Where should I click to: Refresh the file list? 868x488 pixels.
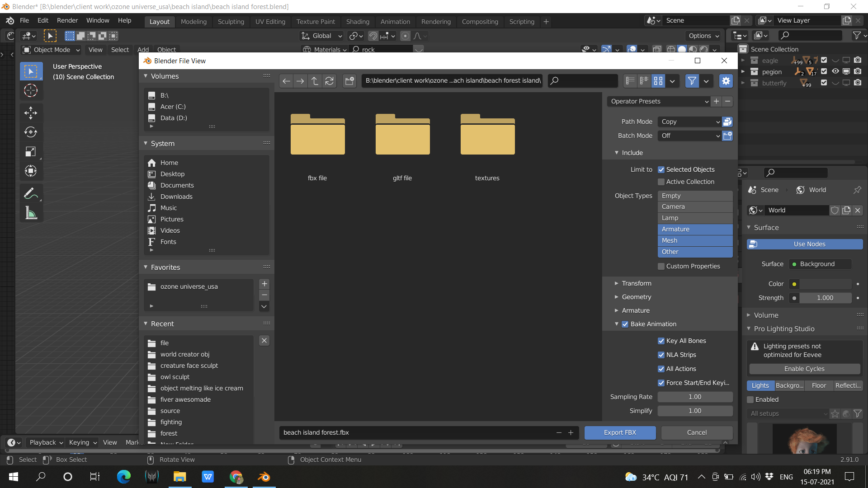(x=330, y=81)
